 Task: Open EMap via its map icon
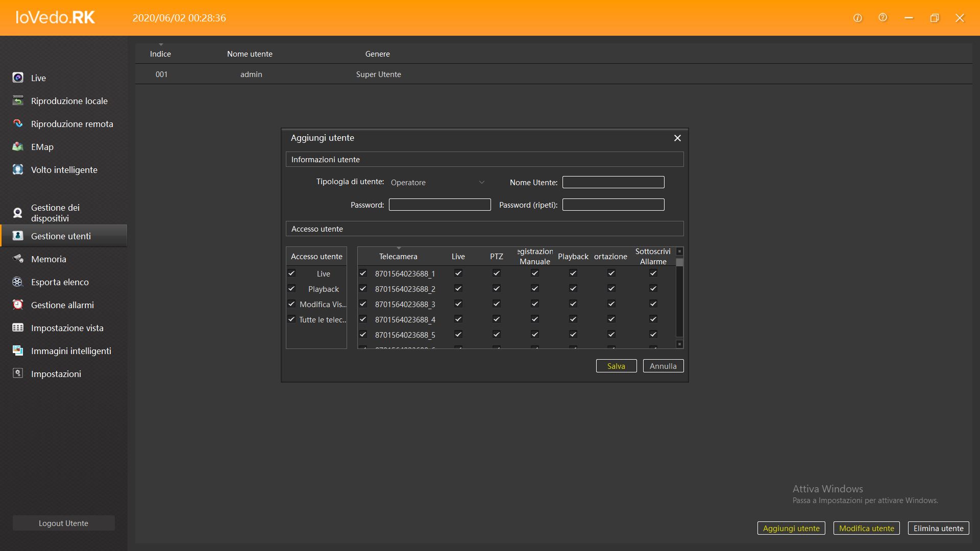18,146
